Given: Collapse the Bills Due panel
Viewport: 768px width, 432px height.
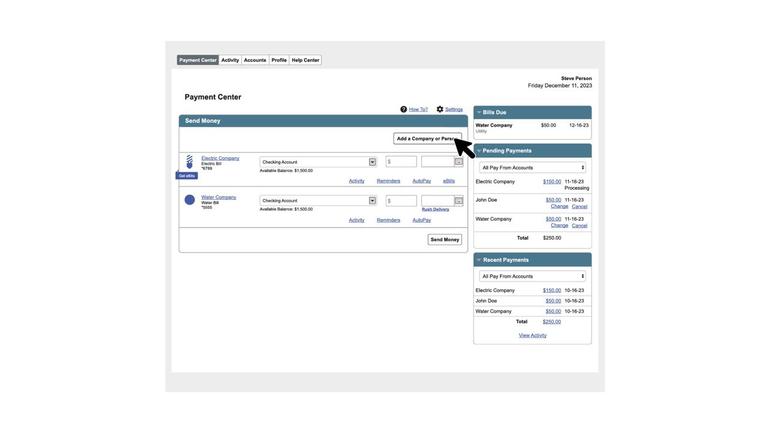Looking at the screenshot, I should [479, 112].
